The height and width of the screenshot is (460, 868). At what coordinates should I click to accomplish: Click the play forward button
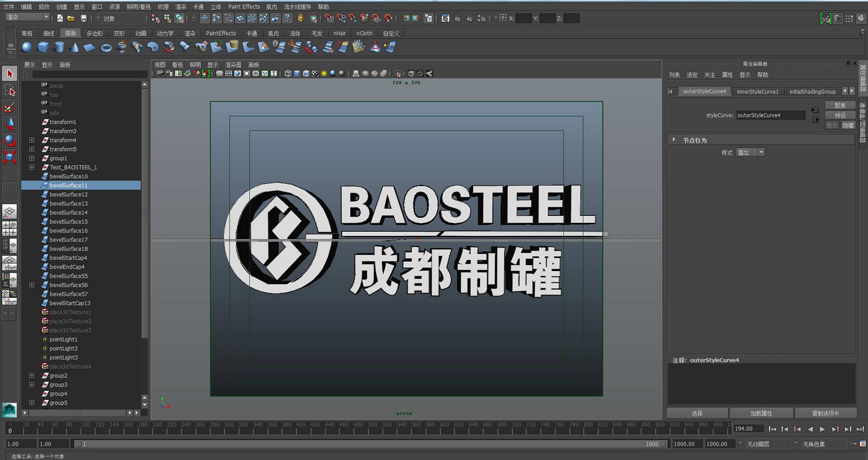tap(822, 429)
